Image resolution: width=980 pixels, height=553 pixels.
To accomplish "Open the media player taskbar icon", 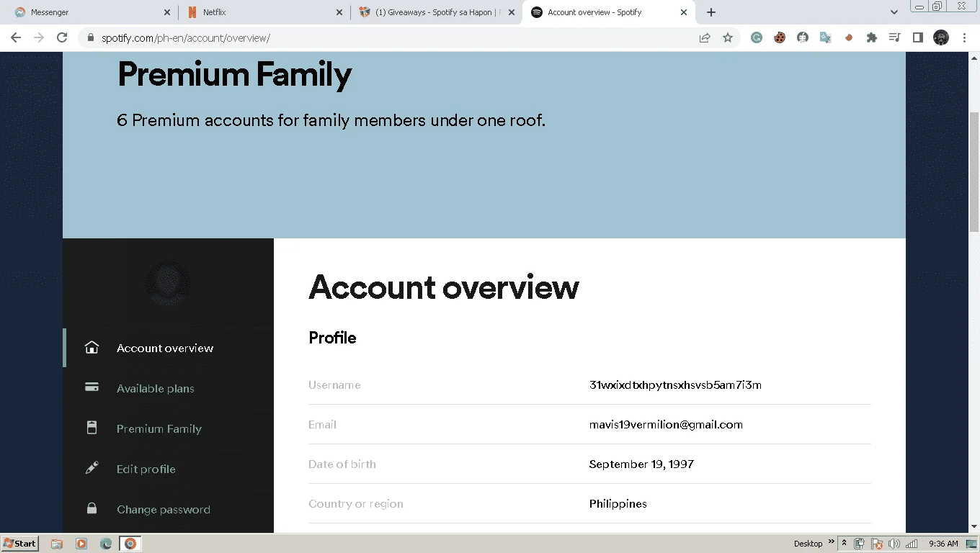I will click(81, 544).
